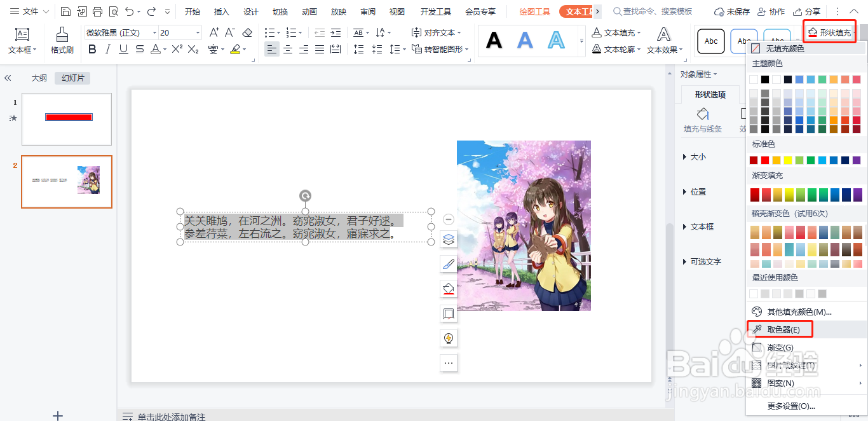
Task: Set right text alignment
Action: 304,49
